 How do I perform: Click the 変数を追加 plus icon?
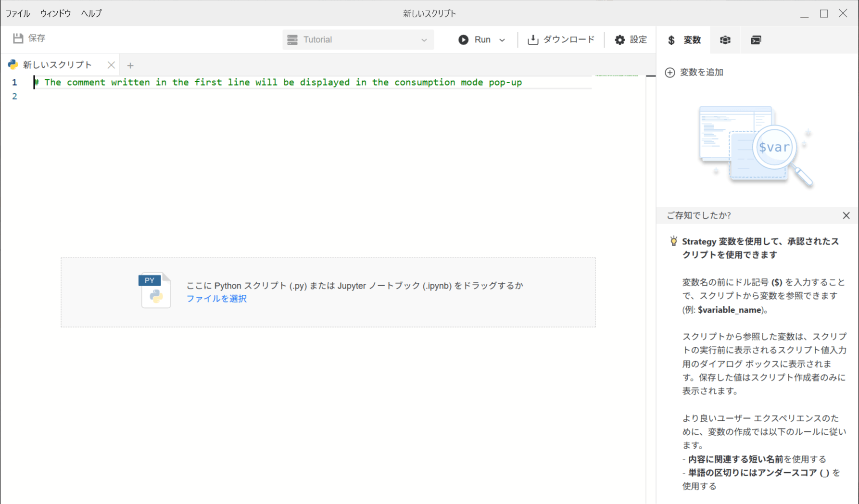670,72
